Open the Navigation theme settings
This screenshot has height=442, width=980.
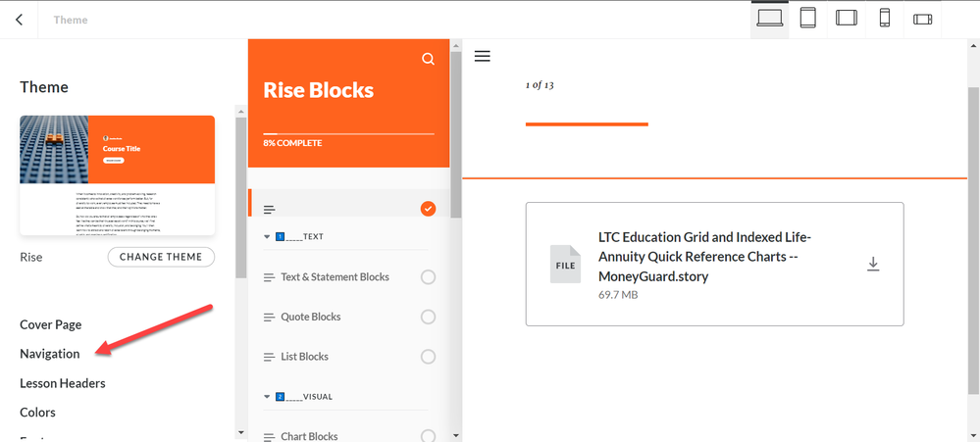pyautogui.click(x=50, y=354)
